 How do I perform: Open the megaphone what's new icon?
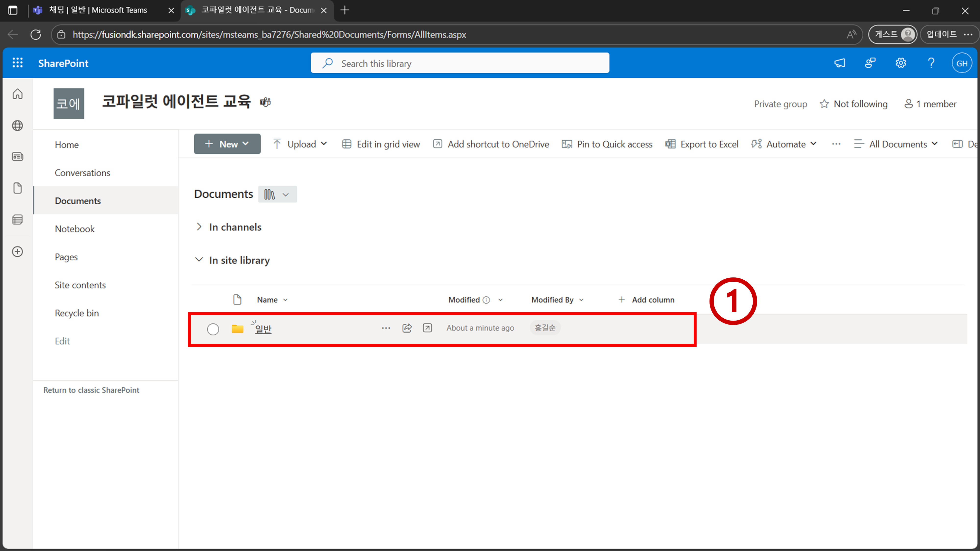(x=840, y=63)
